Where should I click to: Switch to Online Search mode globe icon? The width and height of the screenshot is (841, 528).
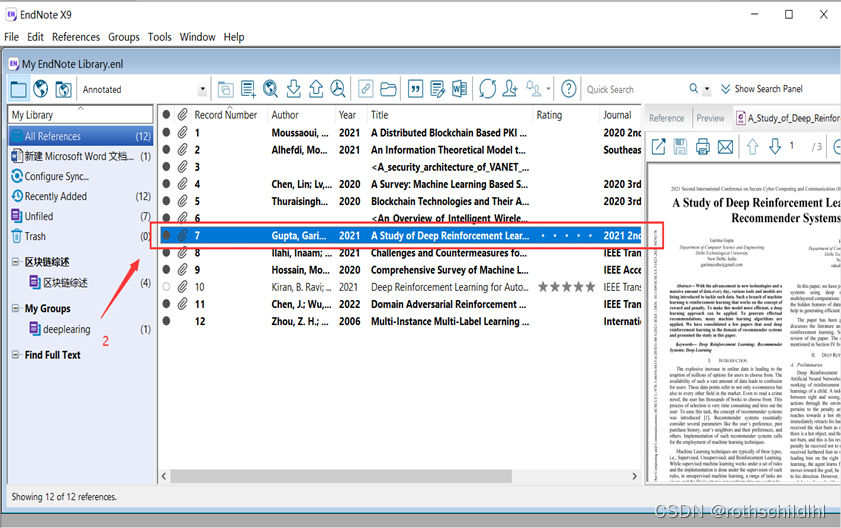41,90
